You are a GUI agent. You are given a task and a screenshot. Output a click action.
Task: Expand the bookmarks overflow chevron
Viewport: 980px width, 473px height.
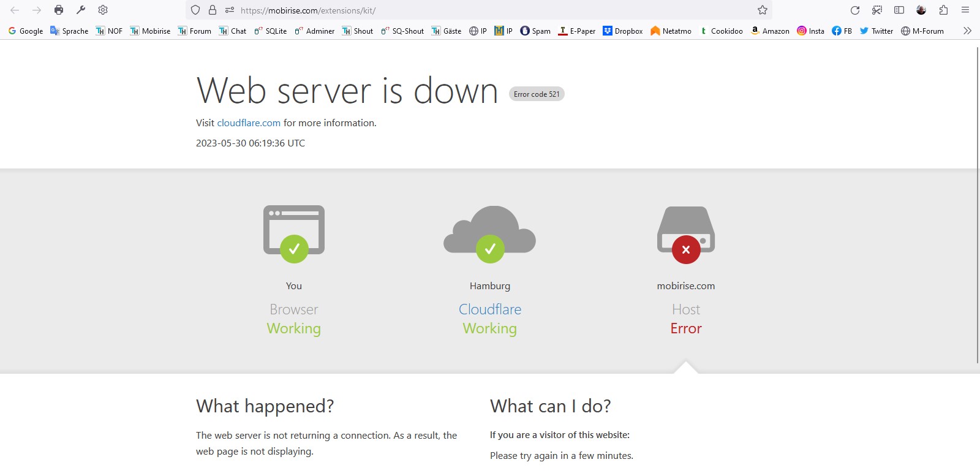(967, 31)
